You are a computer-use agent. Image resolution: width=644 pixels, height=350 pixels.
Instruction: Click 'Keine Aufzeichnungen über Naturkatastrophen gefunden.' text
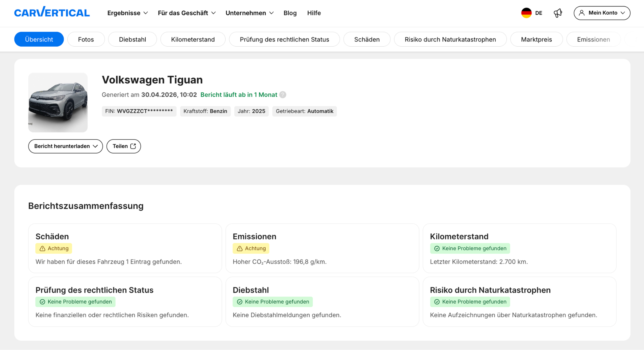click(x=514, y=315)
